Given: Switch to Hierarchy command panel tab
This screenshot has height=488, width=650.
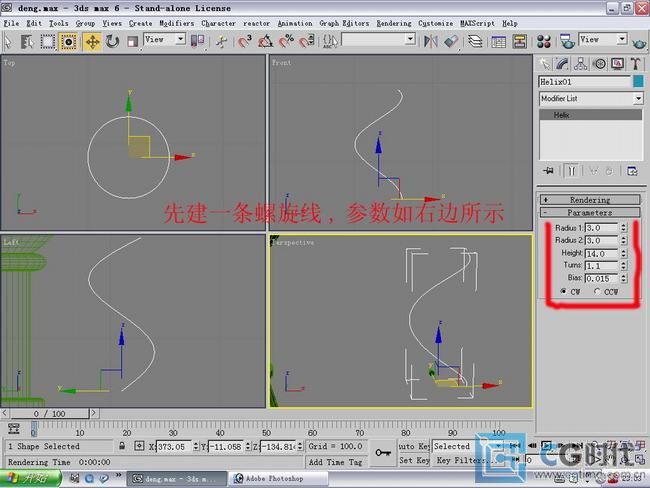Looking at the screenshot, I should pyautogui.click(x=580, y=64).
